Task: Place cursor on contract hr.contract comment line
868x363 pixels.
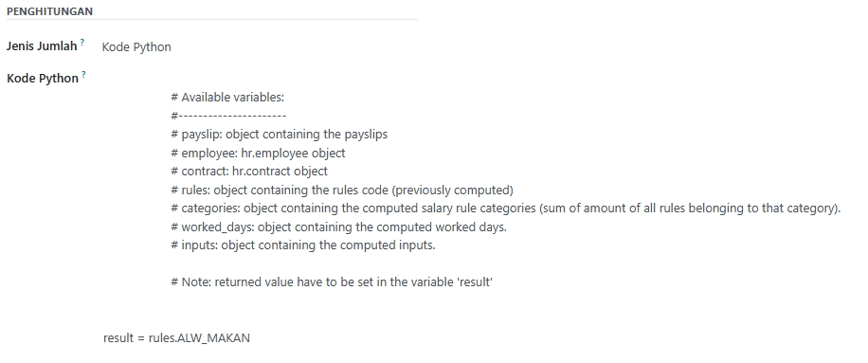Action: click(x=249, y=171)
